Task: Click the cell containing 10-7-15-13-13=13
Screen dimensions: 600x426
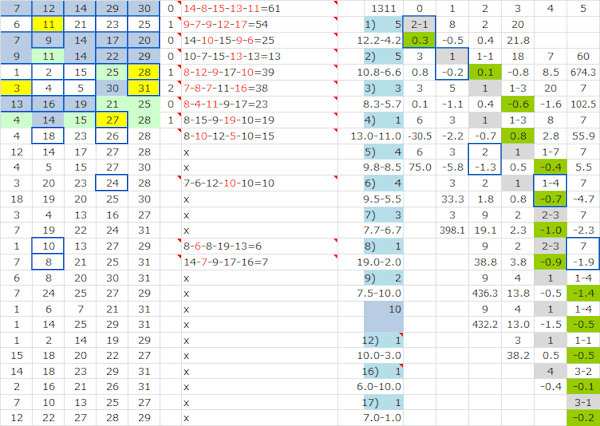Action: click(259, 56)
